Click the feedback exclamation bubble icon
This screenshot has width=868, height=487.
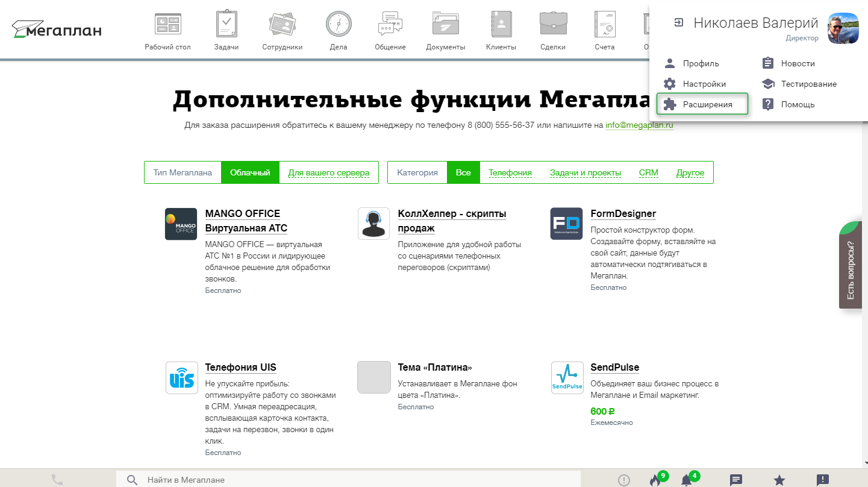point(823,480)
